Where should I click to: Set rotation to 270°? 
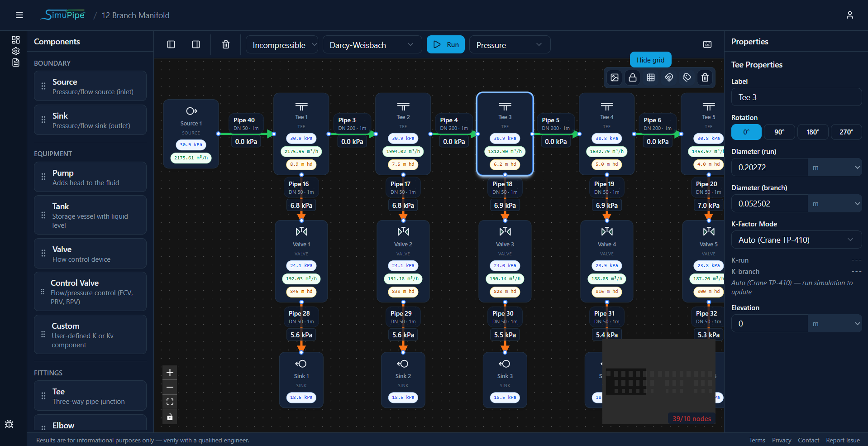click(846, 132)
